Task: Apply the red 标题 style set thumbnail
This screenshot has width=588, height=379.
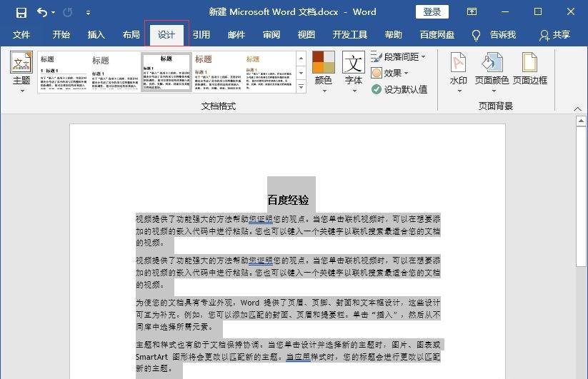Action: click(218, 72)
